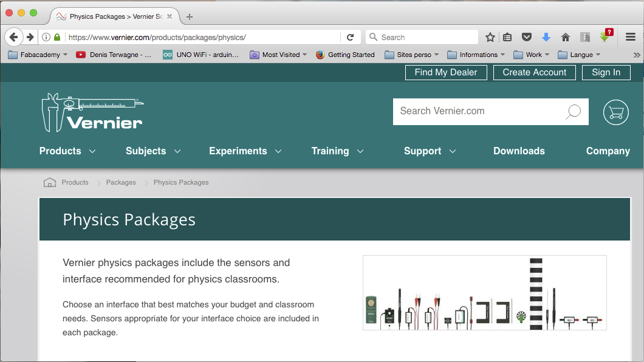Open the Support navigation menu
This screenshot has width=644, height=362.
click(430, 151)
